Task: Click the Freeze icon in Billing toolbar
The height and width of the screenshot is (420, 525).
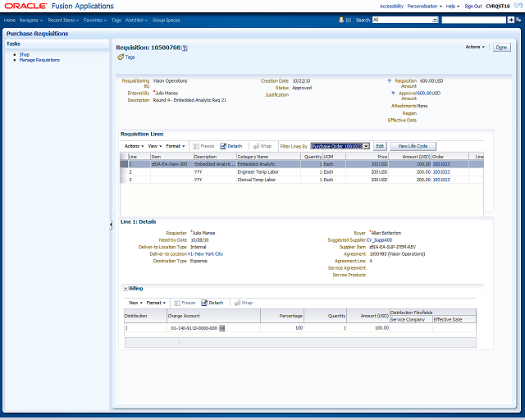Action: 177,303
